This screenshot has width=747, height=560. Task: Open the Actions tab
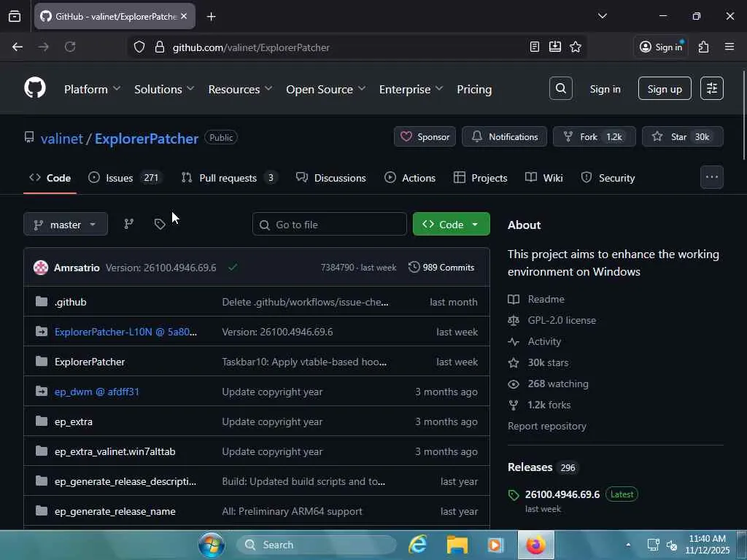[410, 178]
